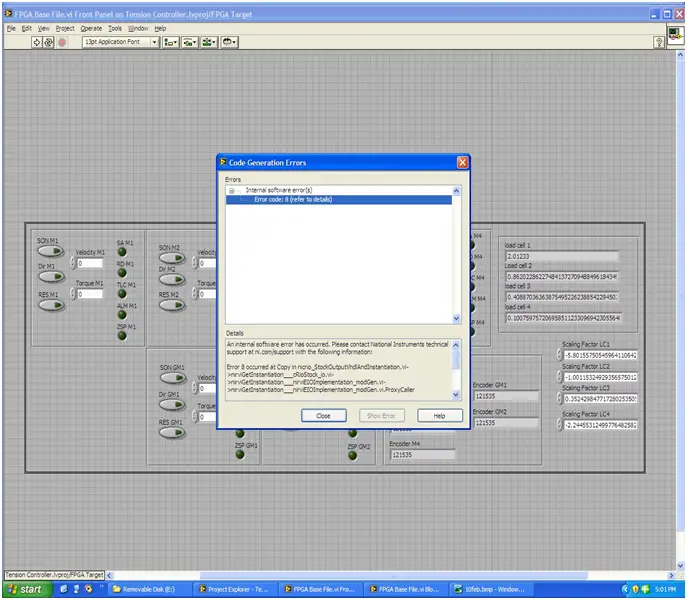Click the quick launch overflow chevron
Viewport: 687px width, 600px height.
point(101,586)
